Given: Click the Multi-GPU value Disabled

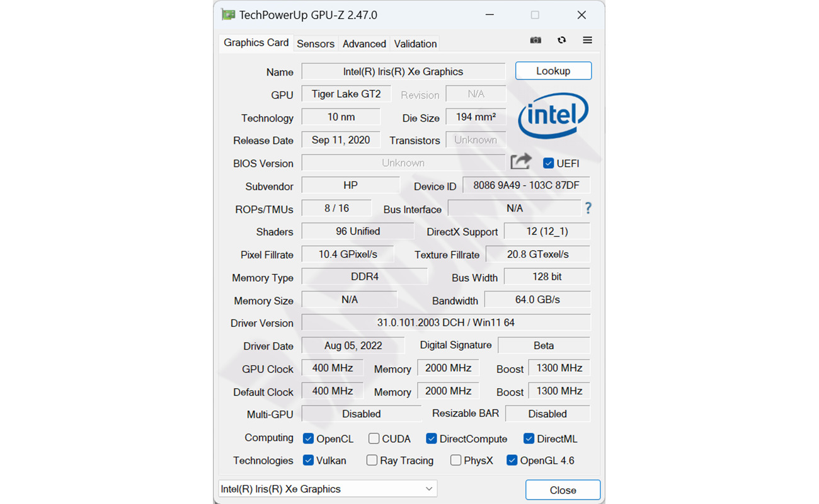Looking at the screenshot, I should tap(362, 414).
